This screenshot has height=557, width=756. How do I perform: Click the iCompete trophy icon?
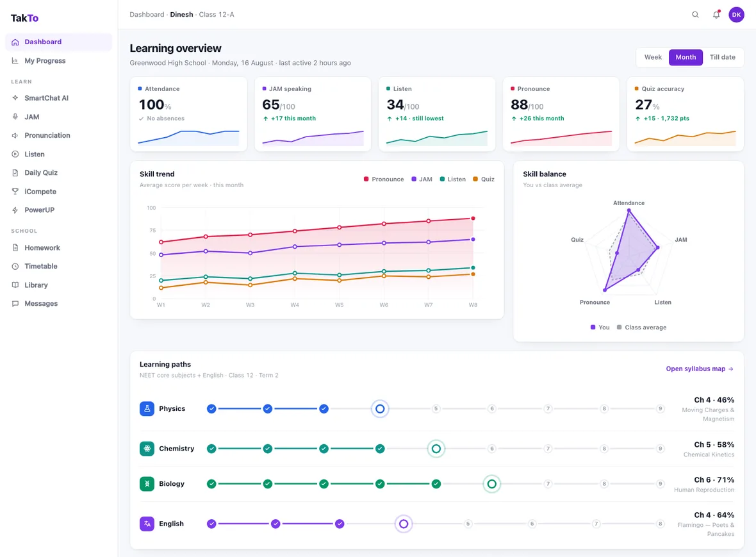15,192
